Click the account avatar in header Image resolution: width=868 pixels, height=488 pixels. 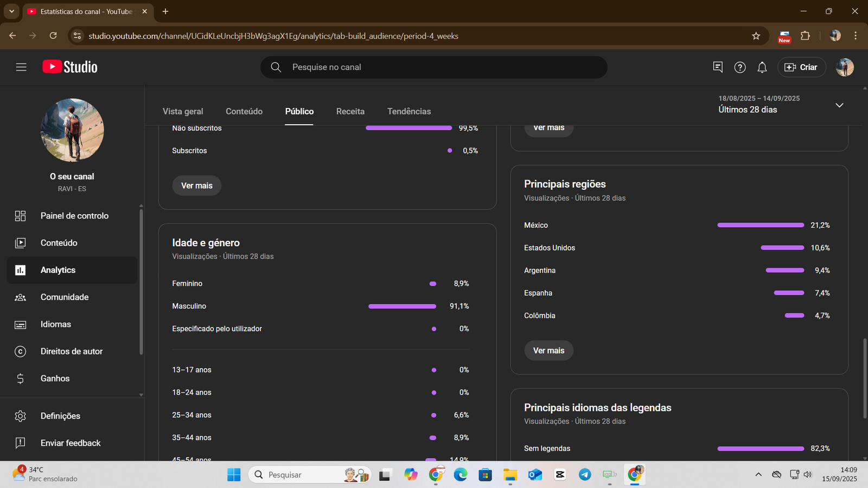845,67
